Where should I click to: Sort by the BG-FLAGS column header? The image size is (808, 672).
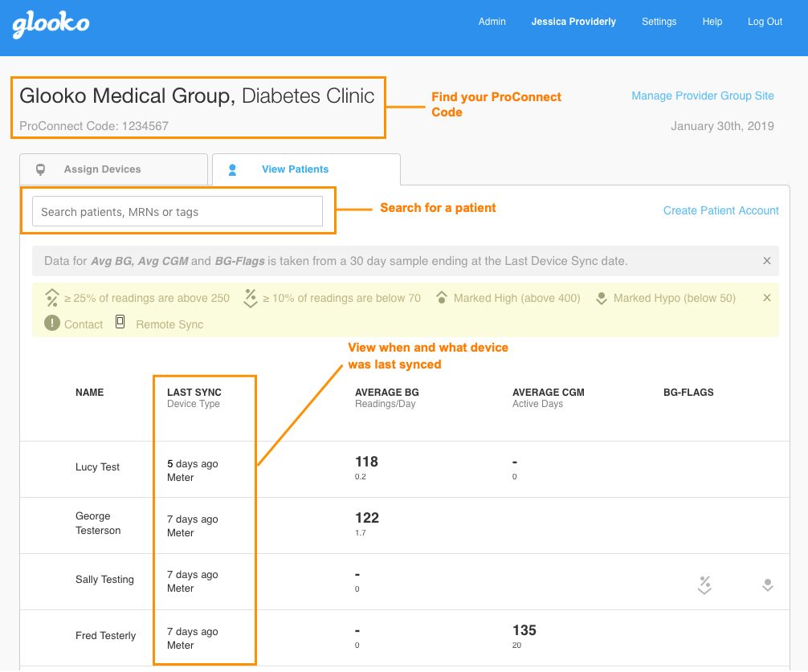coord(688,393)
